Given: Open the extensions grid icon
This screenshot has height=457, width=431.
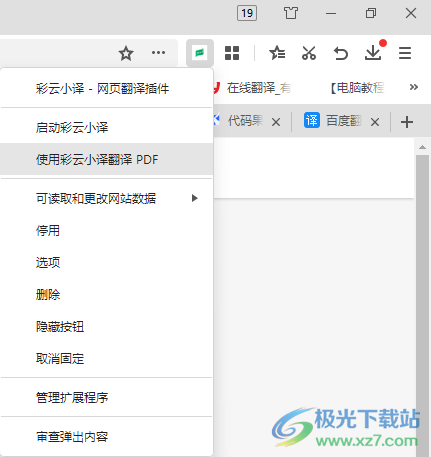Looking at the screenshot, I should point(232,53).
